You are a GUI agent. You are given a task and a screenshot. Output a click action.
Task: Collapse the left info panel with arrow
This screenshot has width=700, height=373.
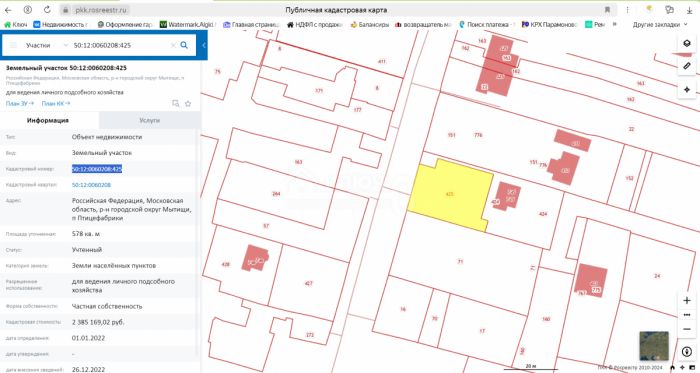[204, 45]
